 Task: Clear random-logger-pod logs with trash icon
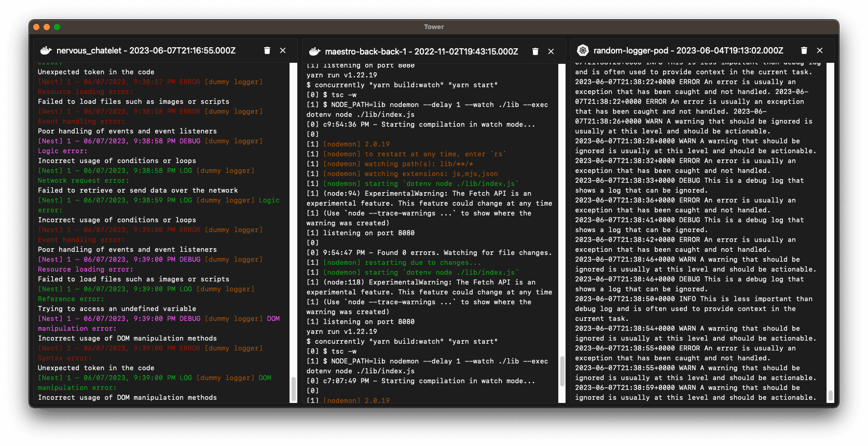pos(804,50)
